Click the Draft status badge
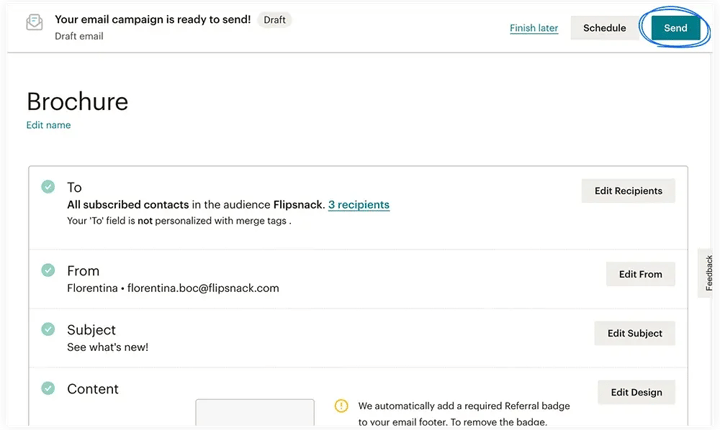The height and width of the screenshot is (430, 720). (x=274, y=20)
